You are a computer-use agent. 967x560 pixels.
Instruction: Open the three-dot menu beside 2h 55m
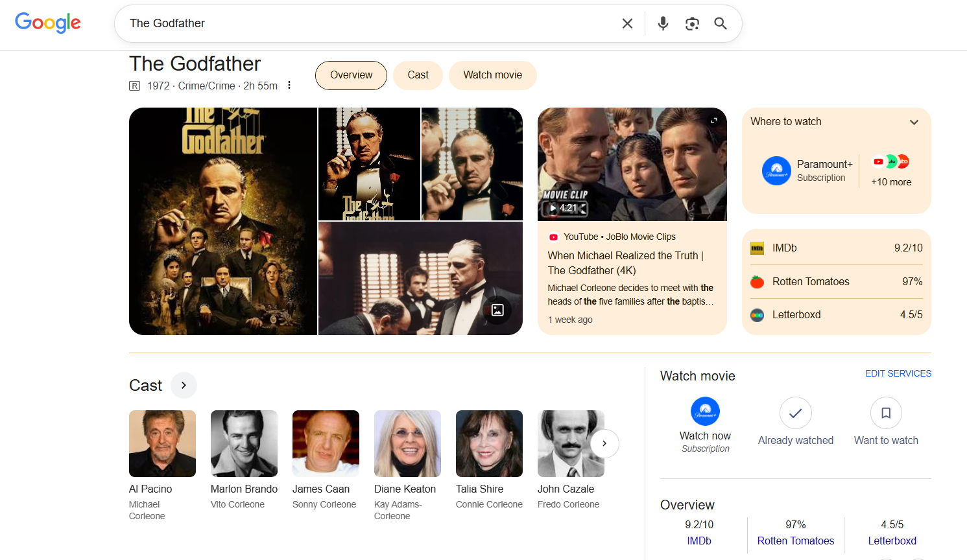click(x=289, y=86)
